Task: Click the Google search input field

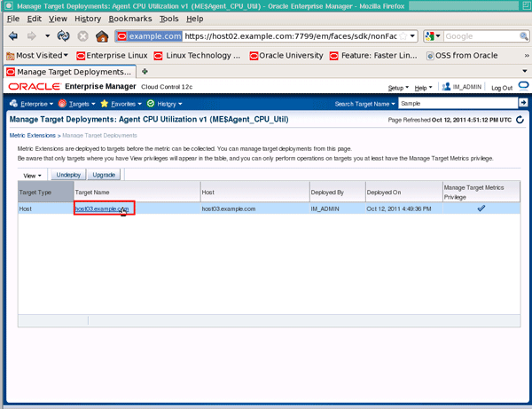Action: pos(481,36)
